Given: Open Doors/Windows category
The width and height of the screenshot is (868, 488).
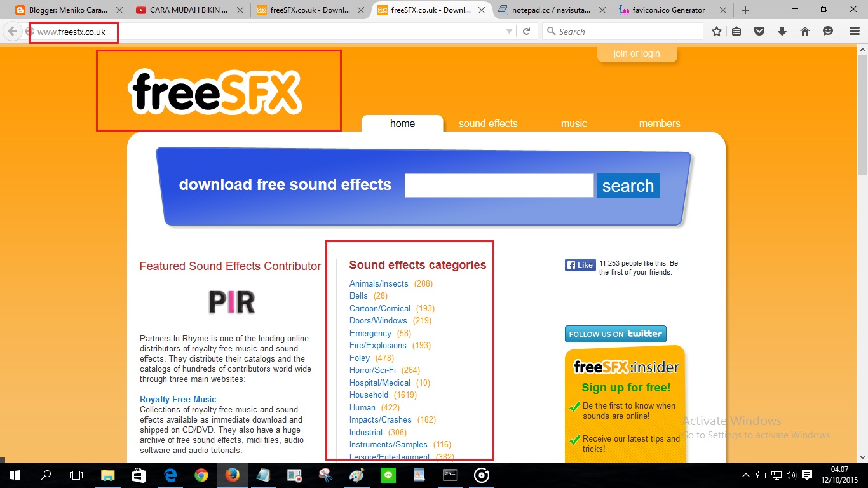Looking at the screenshot, I should 378,320.
